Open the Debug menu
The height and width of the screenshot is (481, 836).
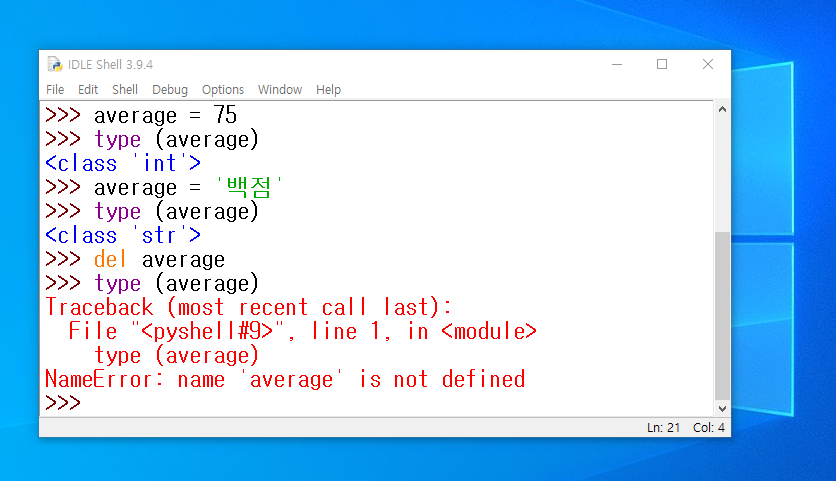(x=170, y=90)
